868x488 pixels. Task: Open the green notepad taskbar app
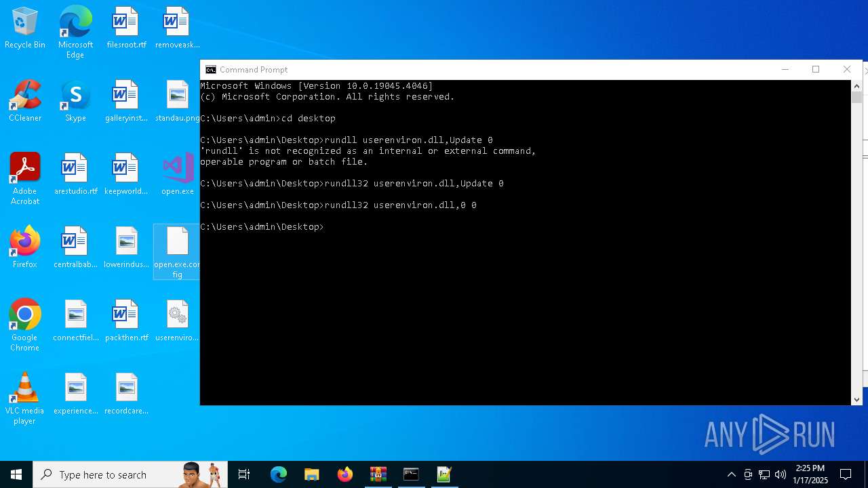point(444,474)
